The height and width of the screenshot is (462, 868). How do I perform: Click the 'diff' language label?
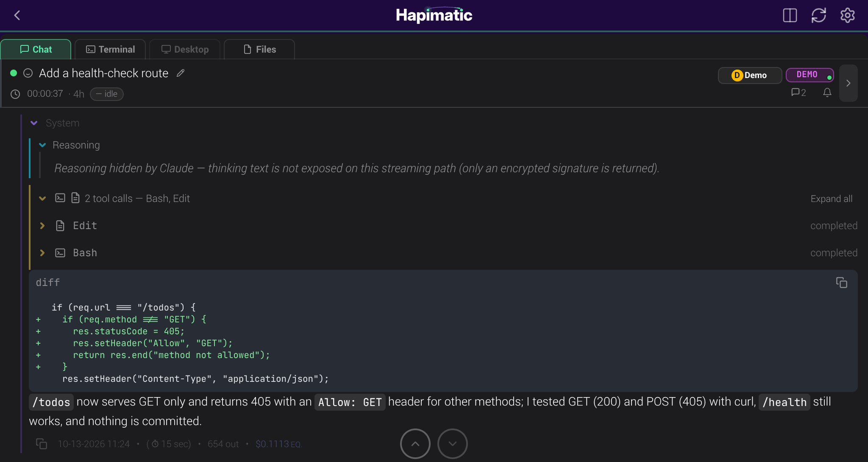tap(48, 283)
